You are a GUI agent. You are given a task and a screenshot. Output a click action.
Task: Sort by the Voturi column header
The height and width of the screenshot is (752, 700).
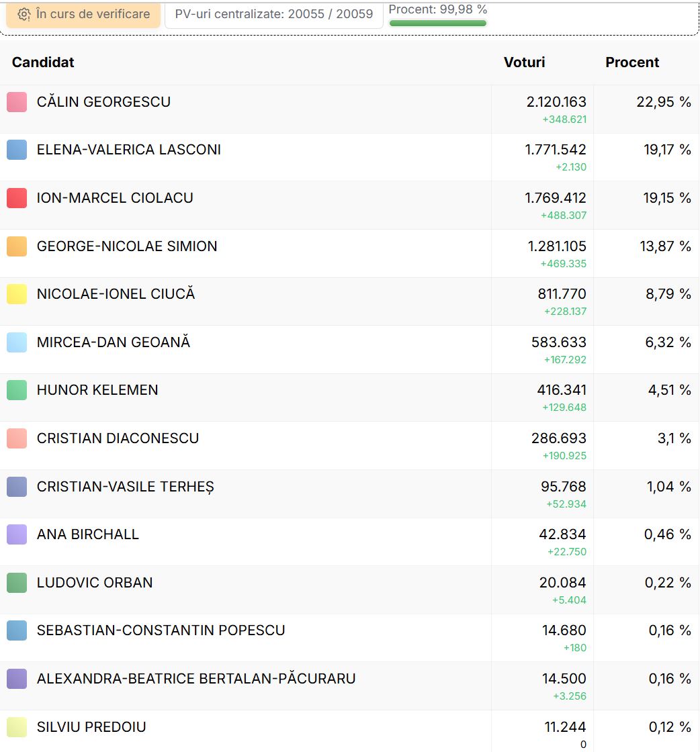pos(524,62)
